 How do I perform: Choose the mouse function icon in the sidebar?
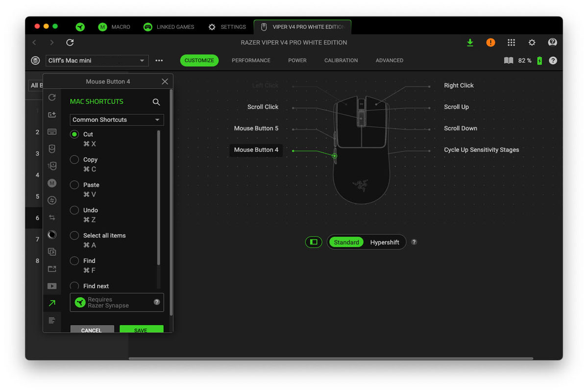click(x=52, y=149)
